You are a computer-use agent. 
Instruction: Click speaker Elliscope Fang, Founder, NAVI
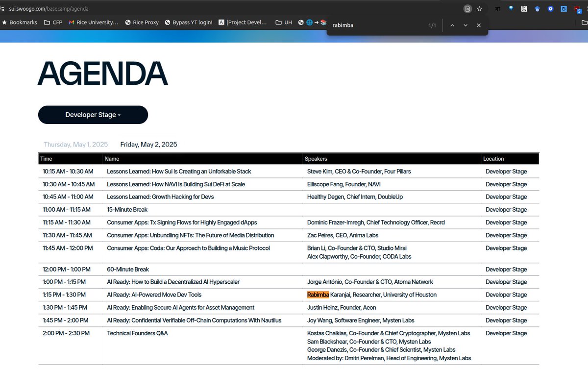344,184
